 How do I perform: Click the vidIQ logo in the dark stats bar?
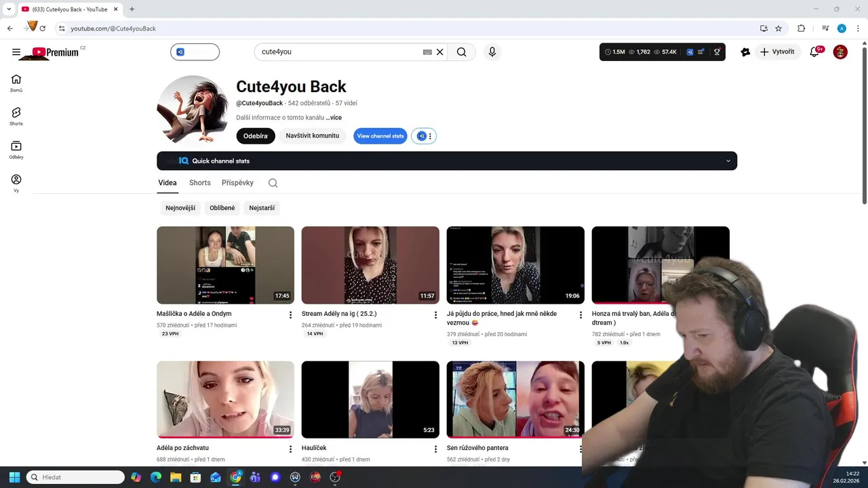click(x=690, y=52)
